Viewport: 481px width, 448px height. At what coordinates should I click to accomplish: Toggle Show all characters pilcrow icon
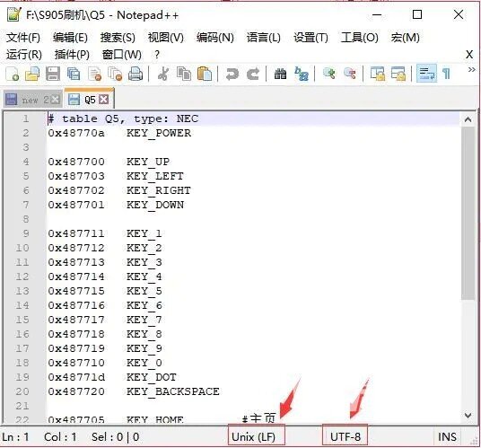tap(446, 74)
